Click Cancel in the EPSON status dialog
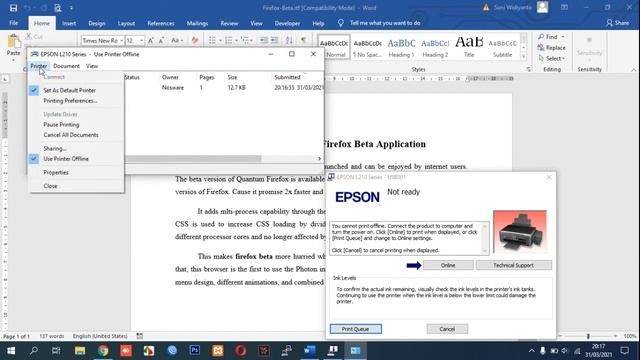The image size is (640, 360). click(447, 329)
